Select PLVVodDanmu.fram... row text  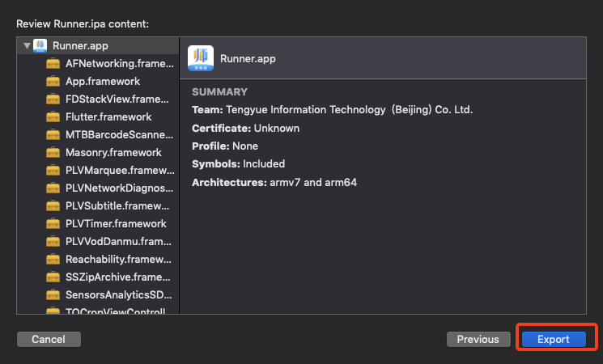(118, 241)
